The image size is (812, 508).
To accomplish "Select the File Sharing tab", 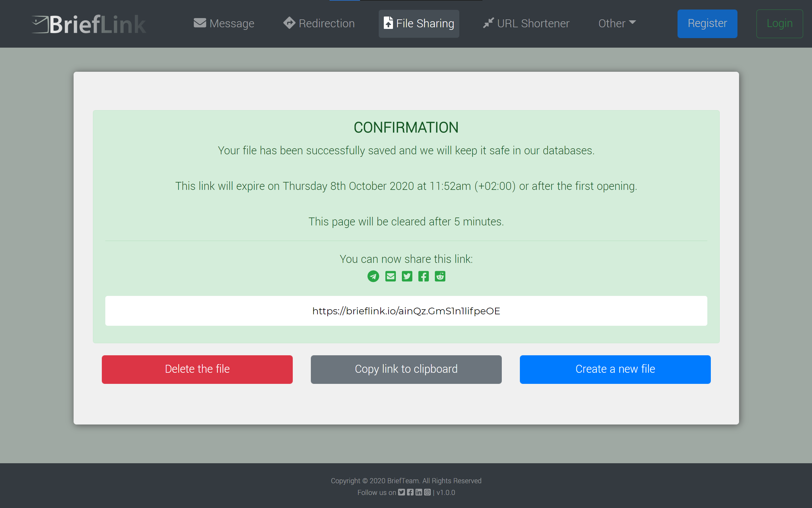I will coord(419,23).
